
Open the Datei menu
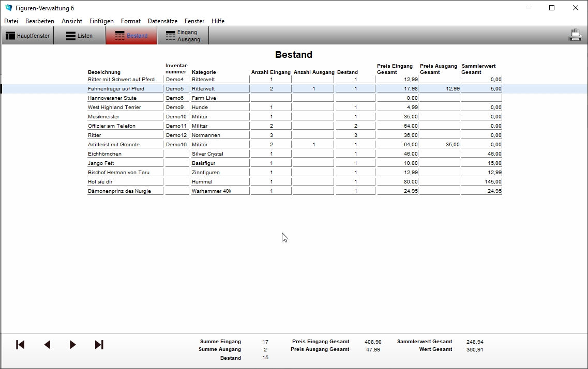pos(11,21)
